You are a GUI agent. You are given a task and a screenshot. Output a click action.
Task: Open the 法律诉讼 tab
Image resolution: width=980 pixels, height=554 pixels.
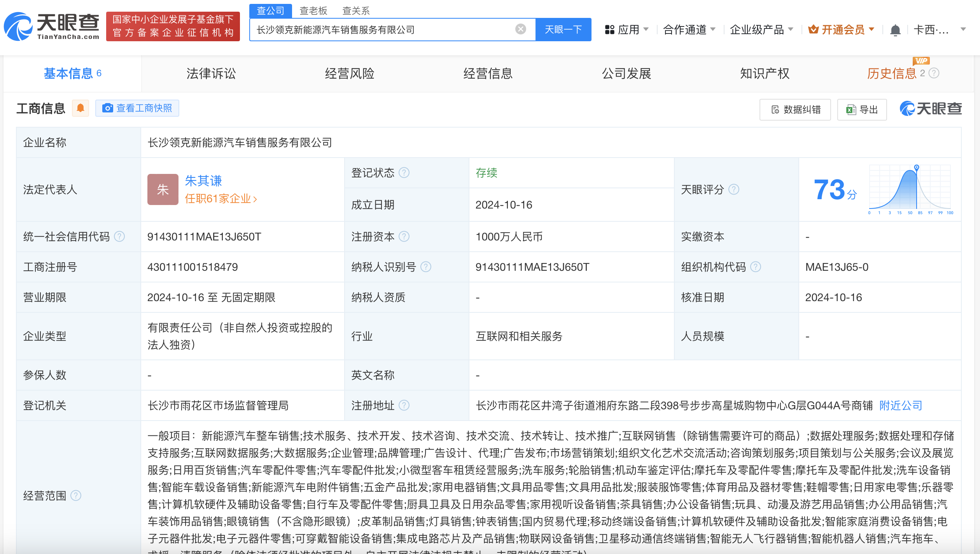[x=210, y=73]
